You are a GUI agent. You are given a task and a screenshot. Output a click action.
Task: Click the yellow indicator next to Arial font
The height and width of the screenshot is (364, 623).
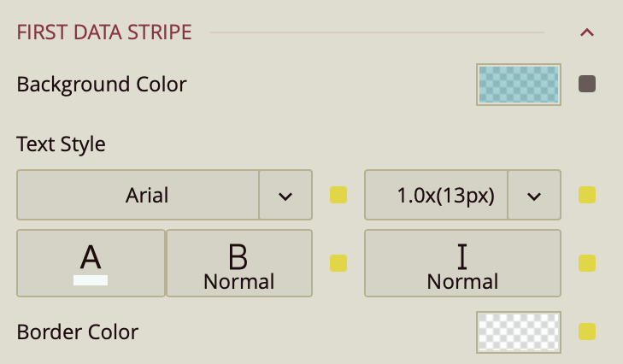(338, 195)
